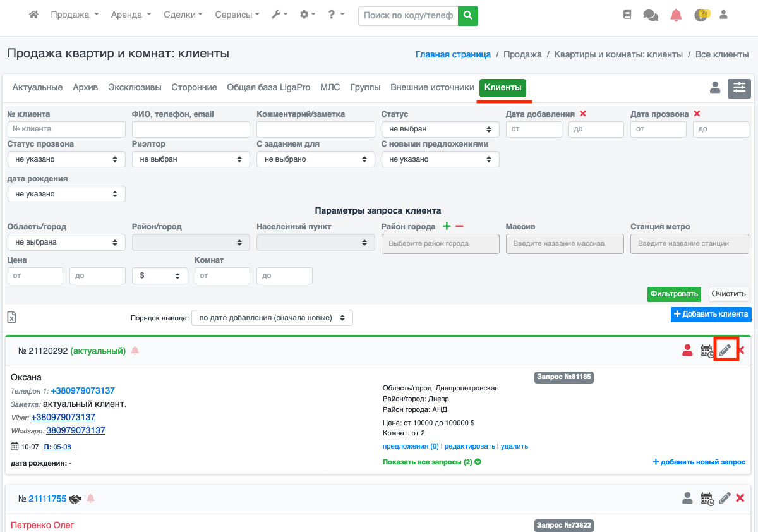
Task: Open the notifications bell icon
Action: [x=676, y=15]
